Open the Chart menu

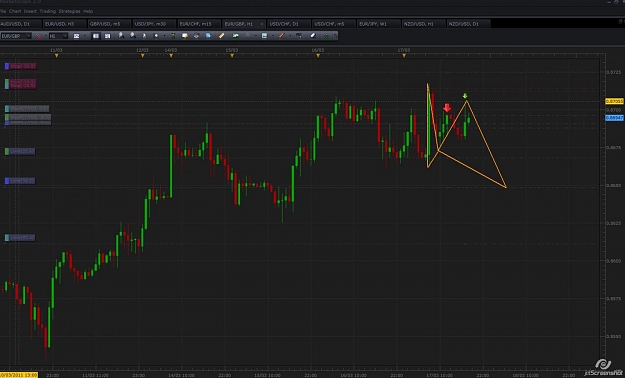[15, 11]
